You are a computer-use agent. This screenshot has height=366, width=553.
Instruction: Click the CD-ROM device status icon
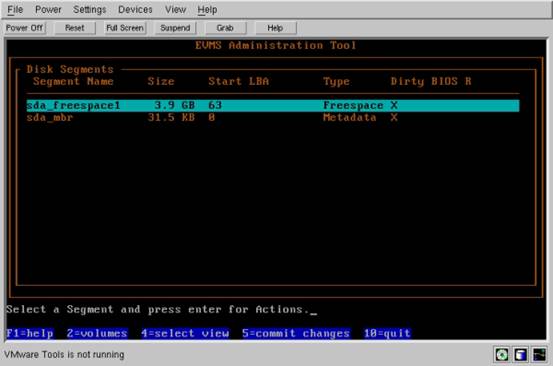[502, 354]
